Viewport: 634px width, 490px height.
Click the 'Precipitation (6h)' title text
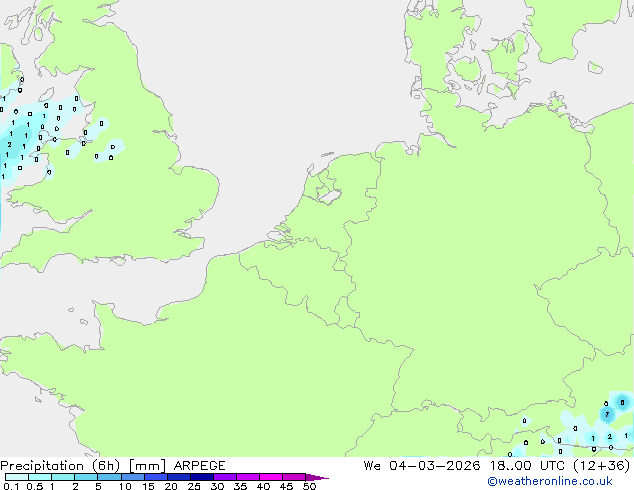point(60,466)
